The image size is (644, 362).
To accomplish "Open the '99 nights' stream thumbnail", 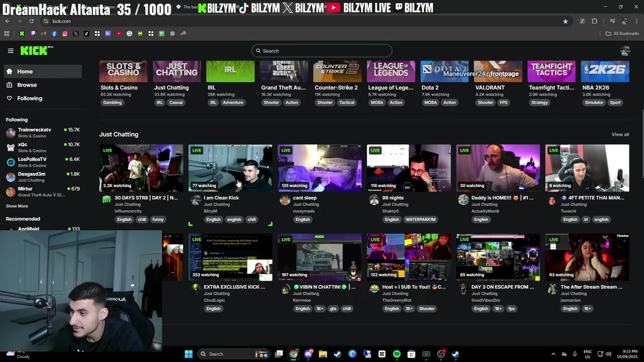I will 409,168.
